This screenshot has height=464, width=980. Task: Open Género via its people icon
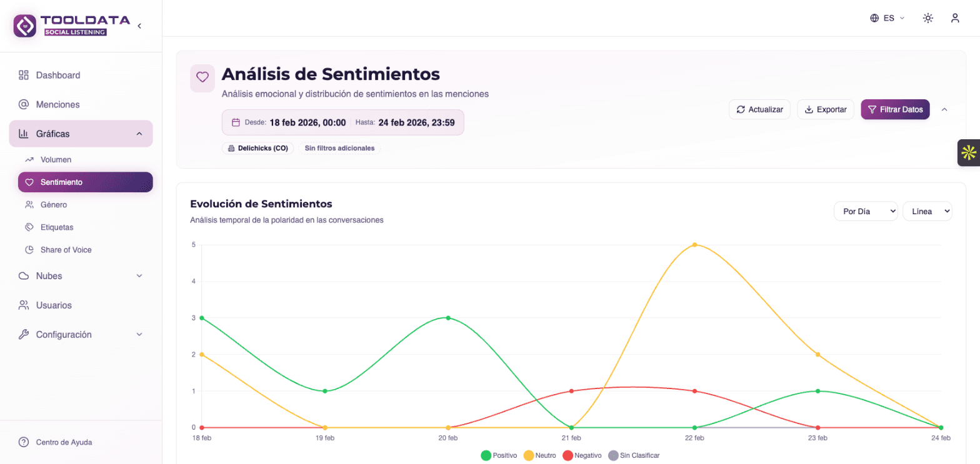[x=29, y=205]
